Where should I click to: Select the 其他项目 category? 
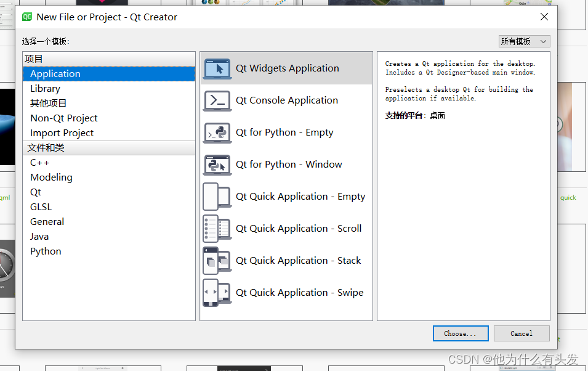point(109,104)
